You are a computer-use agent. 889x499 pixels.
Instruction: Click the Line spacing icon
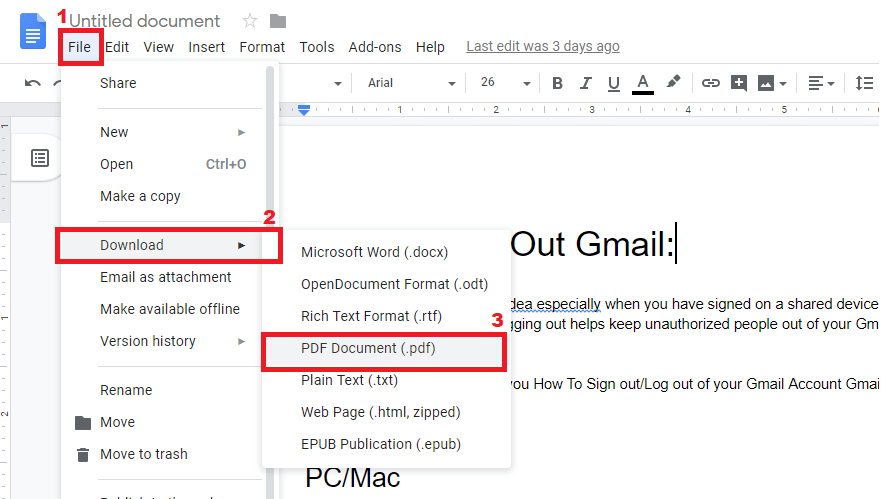[x=864, y=83]
